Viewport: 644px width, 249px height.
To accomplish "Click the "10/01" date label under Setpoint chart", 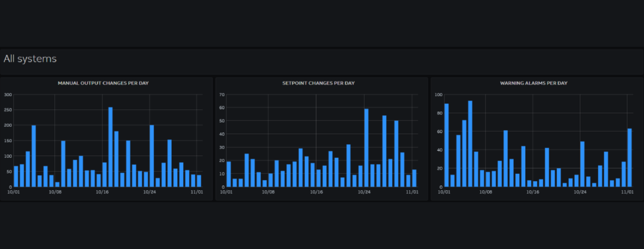I will click(226, 192).
